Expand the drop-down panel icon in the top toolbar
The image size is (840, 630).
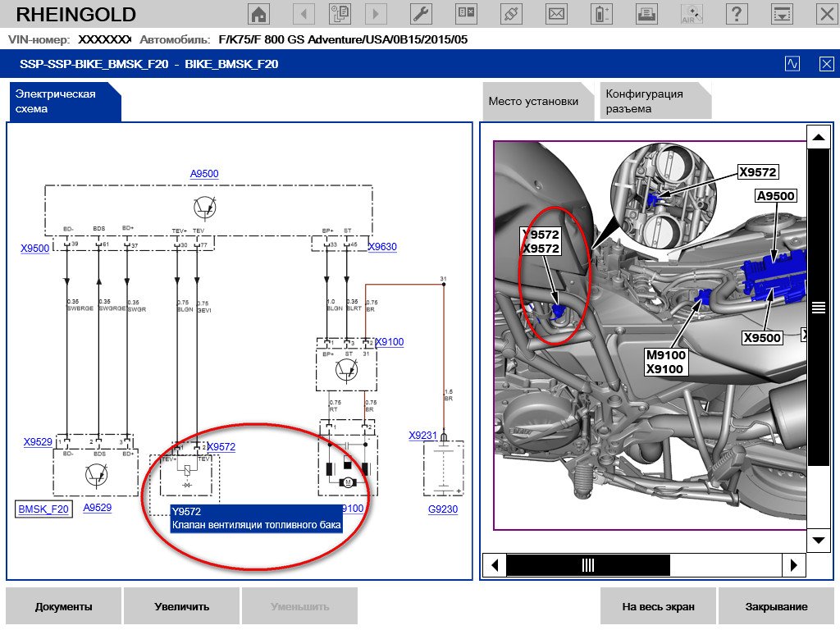click(x=783, y=14)
